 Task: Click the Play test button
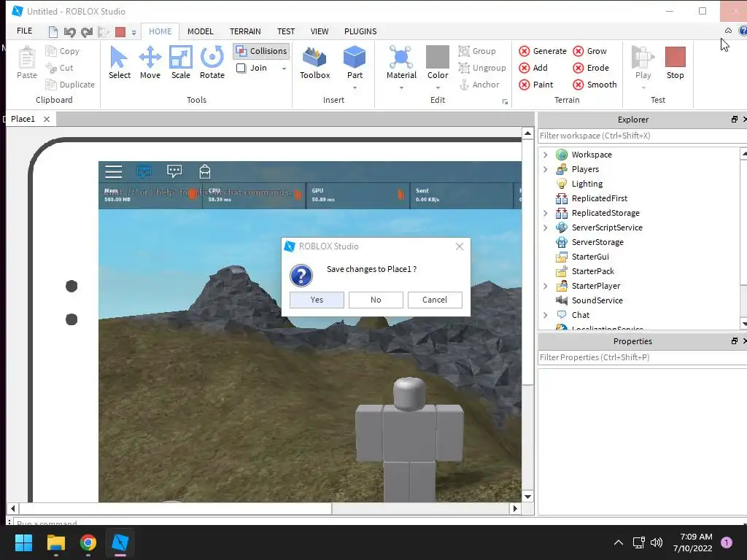tap(643, 63)
